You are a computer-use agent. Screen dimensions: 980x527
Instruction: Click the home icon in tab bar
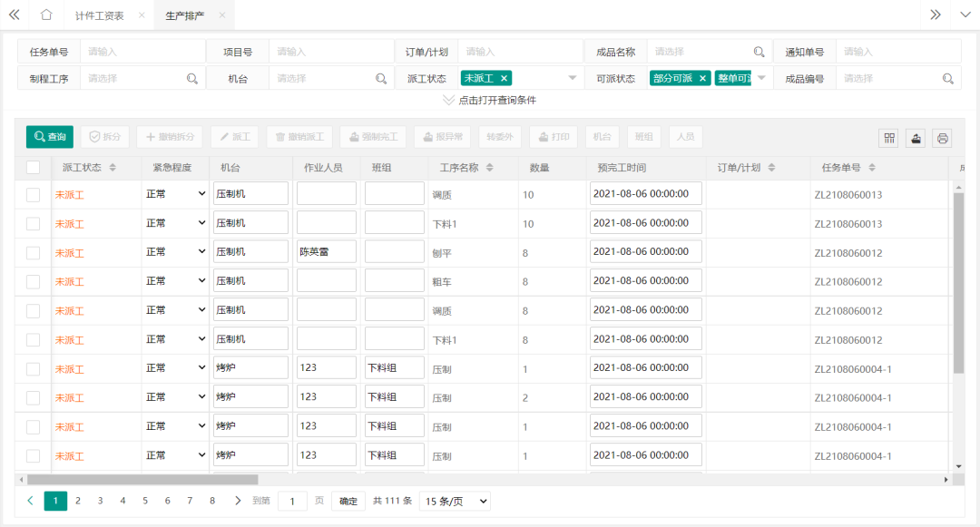[46, 15]
